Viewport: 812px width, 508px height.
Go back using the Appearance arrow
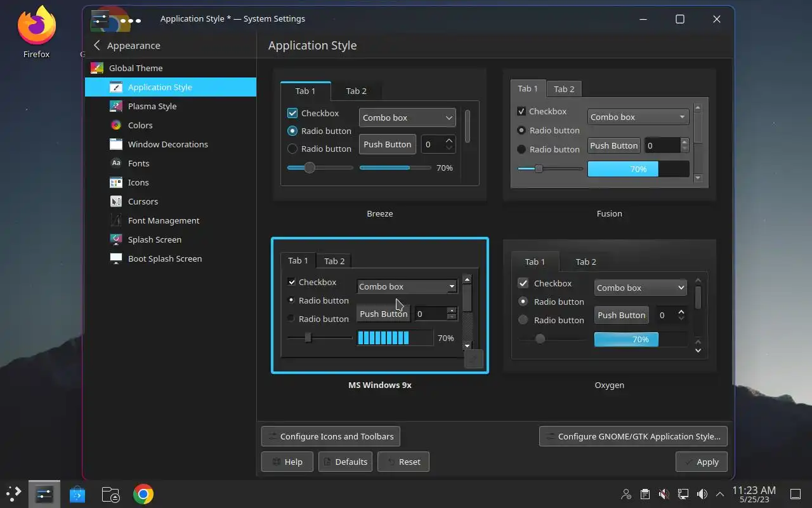click(97, 45)
